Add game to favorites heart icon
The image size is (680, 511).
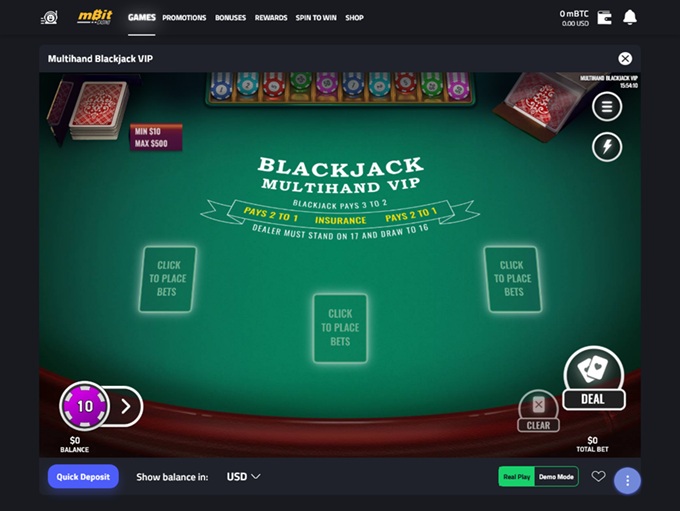(598, 476)
